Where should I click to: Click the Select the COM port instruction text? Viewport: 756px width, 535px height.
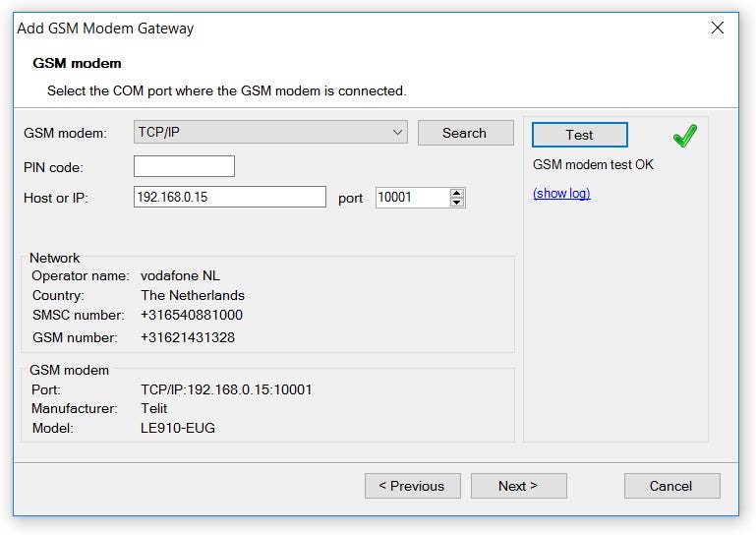pyautogui.click(x=227, y=90)
